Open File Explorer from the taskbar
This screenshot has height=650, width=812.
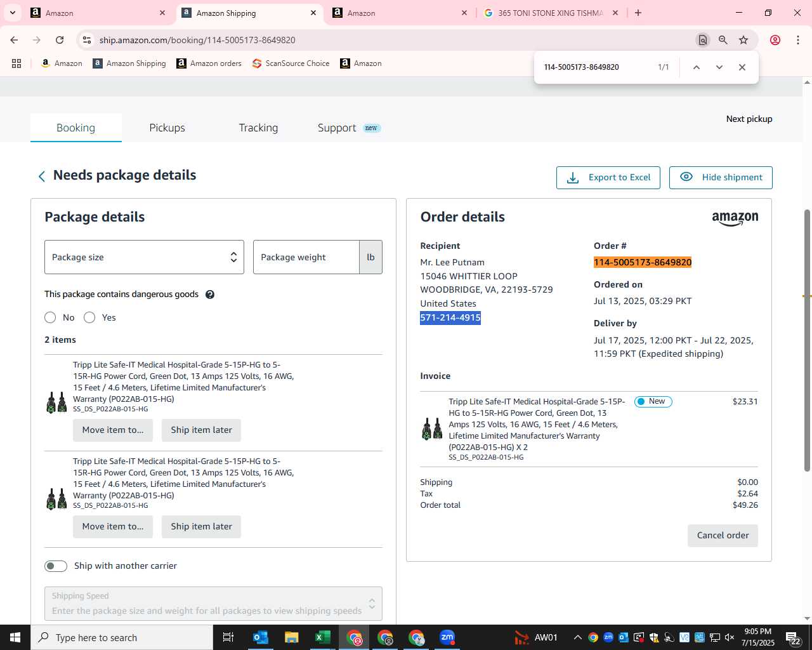click(x=292, y=637)
